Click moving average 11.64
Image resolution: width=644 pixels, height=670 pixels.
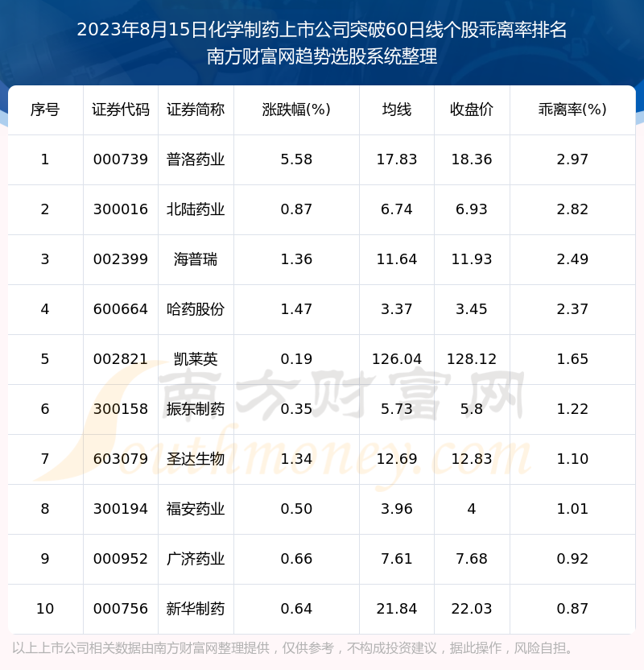pyautogui.click(x=397, y=259)
